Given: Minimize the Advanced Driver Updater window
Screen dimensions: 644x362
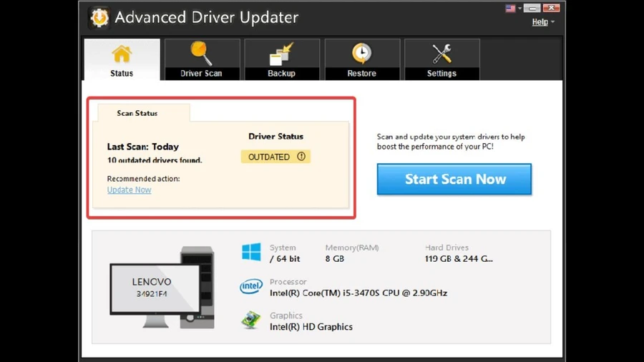Looking at the screenshot, I should point(532,8).
